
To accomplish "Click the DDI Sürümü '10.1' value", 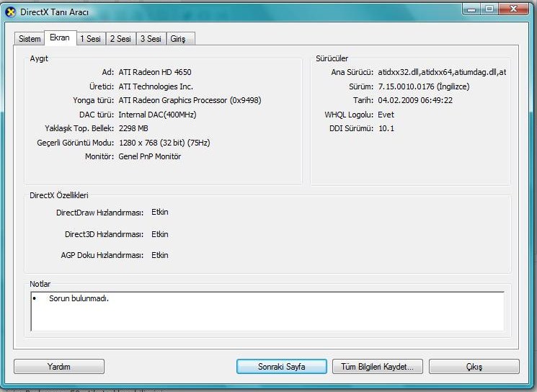I will point(386,129).
